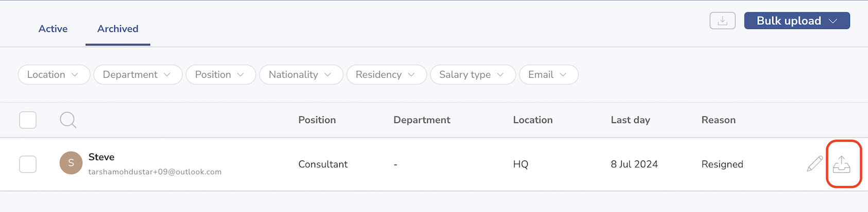
Task: Click the Last day column header
Action: (630, 120)
